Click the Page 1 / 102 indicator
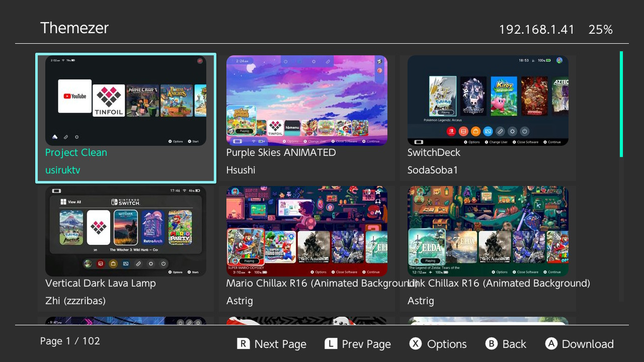This screenshot has height=362, width=644. [x=70, y=341]
